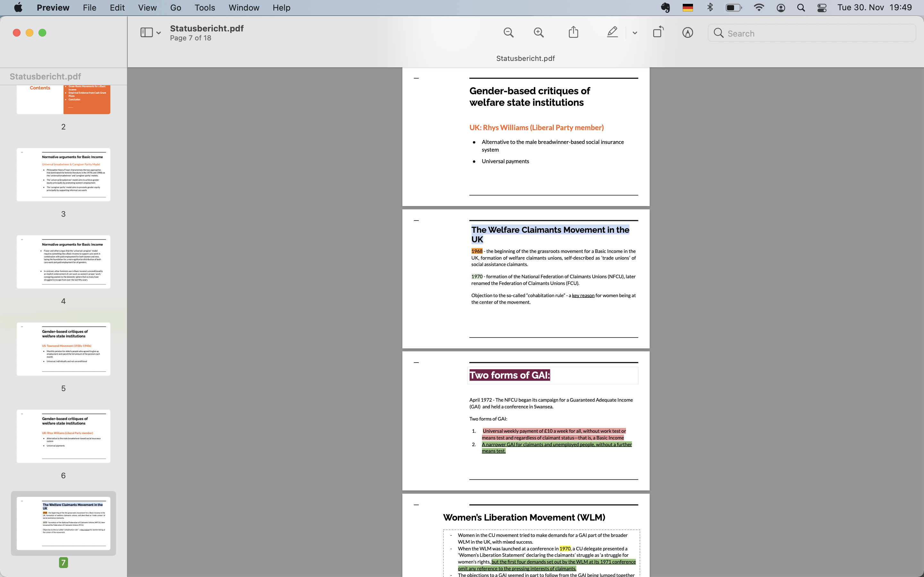The image size is (924, 577).
Task: Open Wi-Fi status menu
Action: (759, 8)
